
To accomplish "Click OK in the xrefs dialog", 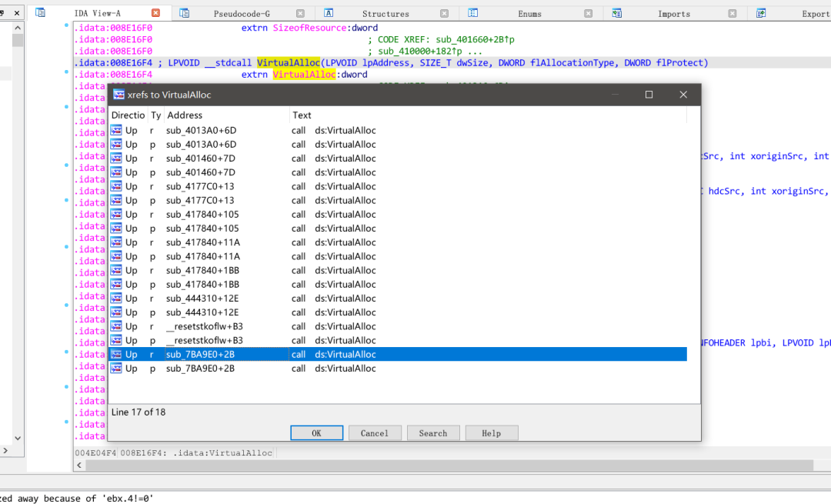I will click(316, 433).
